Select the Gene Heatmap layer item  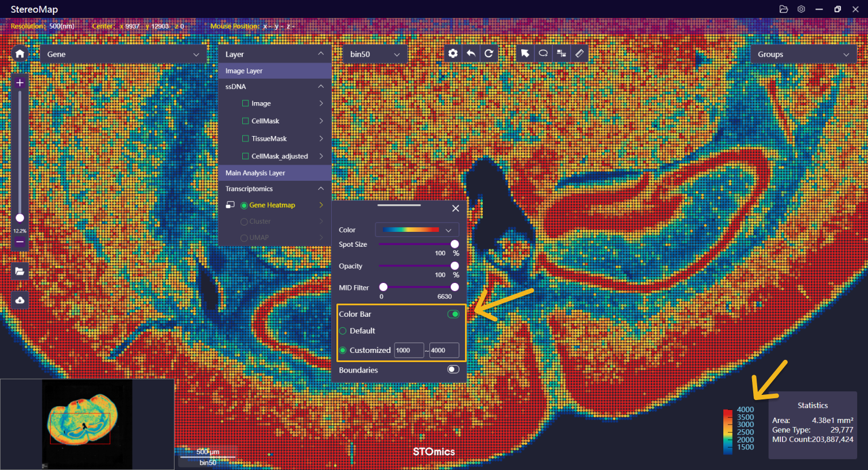[x=272, y=205]
